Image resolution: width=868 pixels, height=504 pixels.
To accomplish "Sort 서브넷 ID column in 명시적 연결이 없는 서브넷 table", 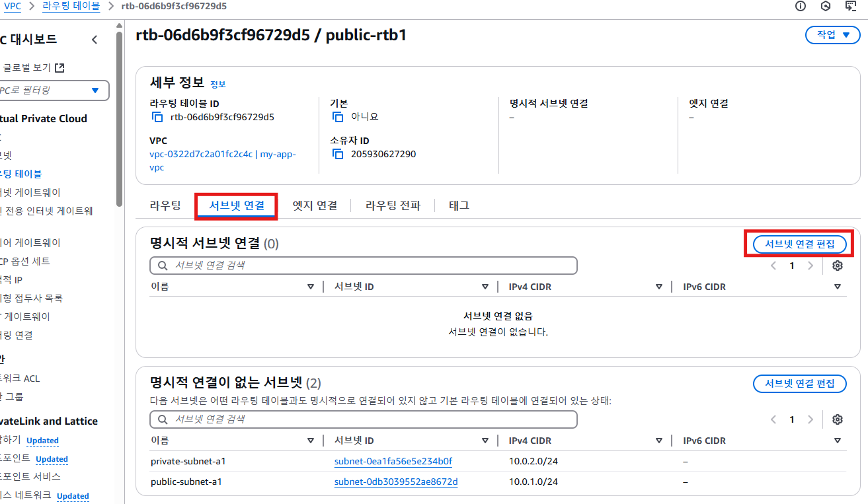I will click(485, 441).
